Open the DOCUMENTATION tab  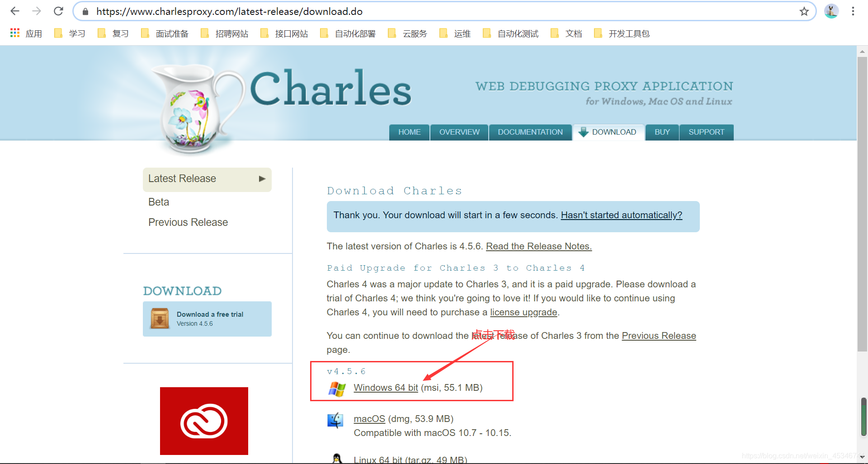[x=530, y=132]
